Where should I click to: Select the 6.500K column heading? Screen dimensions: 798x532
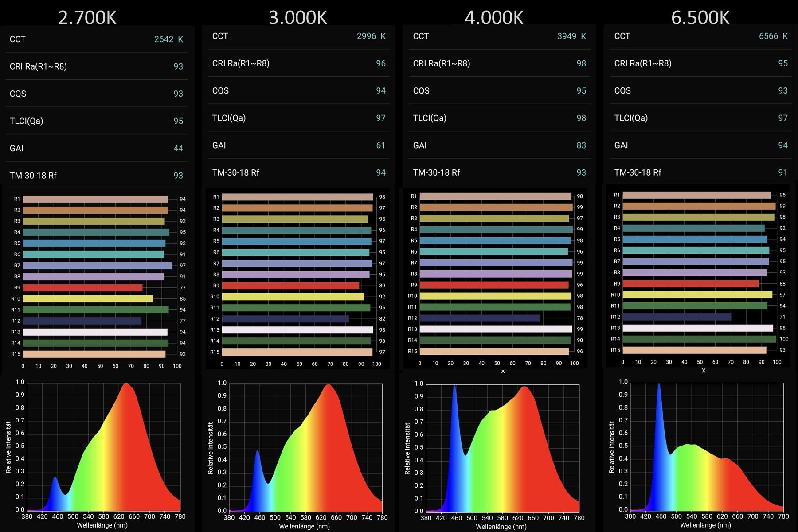[x=700, y=18]
